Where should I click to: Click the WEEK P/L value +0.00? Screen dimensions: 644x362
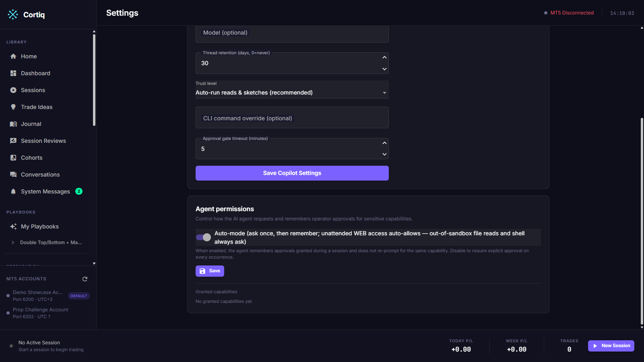coord(516,350)
